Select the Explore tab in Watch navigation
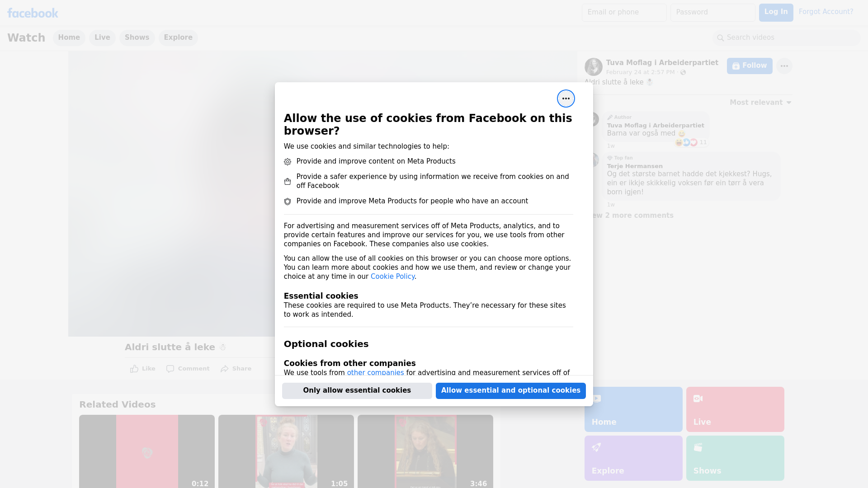The width and height of the screenshot is (868, 488). [x=178, y=38]
